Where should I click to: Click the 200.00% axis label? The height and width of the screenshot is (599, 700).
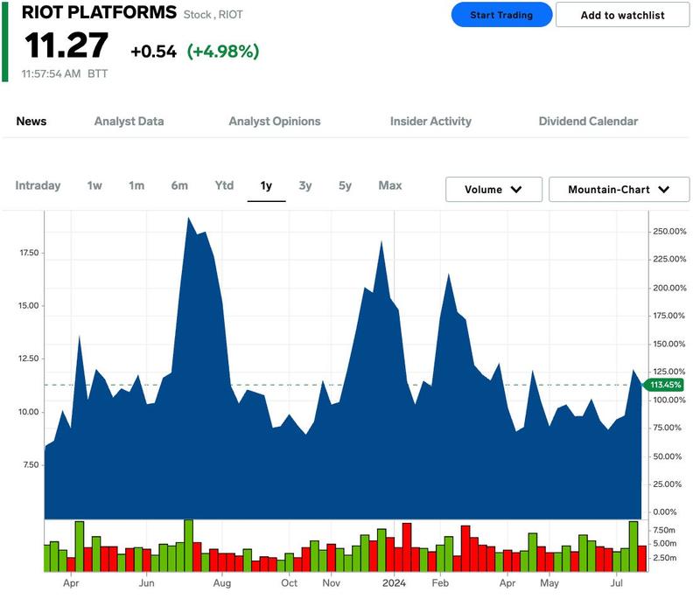(669, 288)
